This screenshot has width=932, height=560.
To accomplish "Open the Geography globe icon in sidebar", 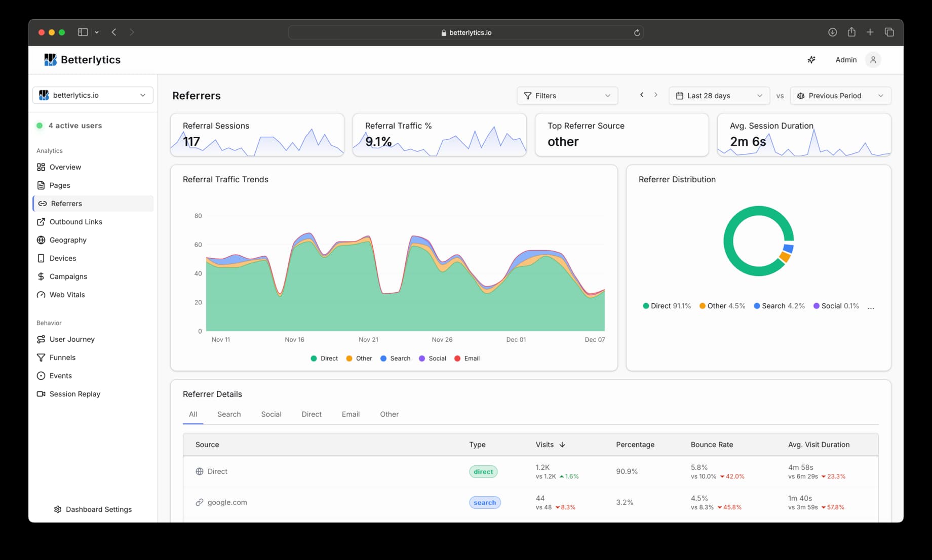I will pyautogui.click(x=41, y=240).
